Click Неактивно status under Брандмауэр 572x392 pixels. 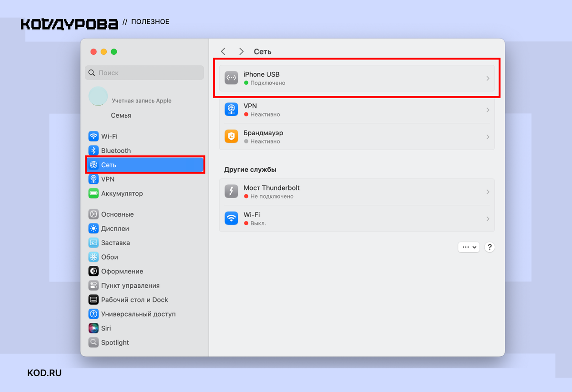265,141
